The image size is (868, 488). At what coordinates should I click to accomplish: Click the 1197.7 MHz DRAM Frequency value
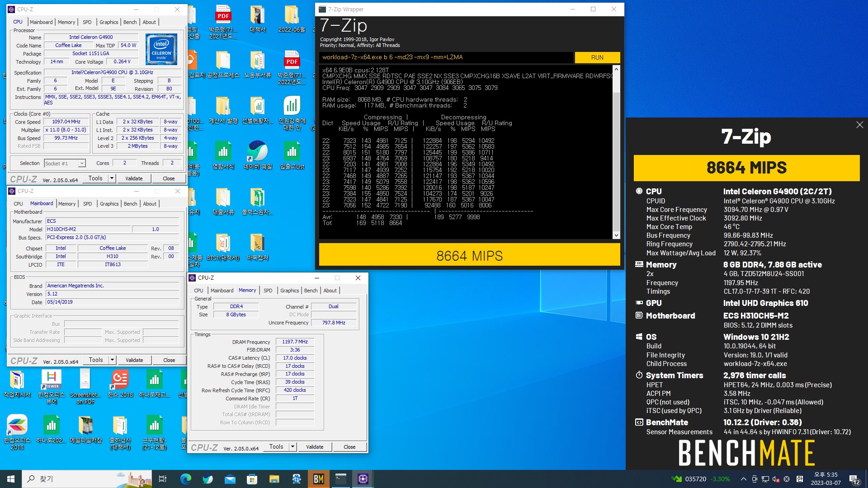click(x=295, y=342)
